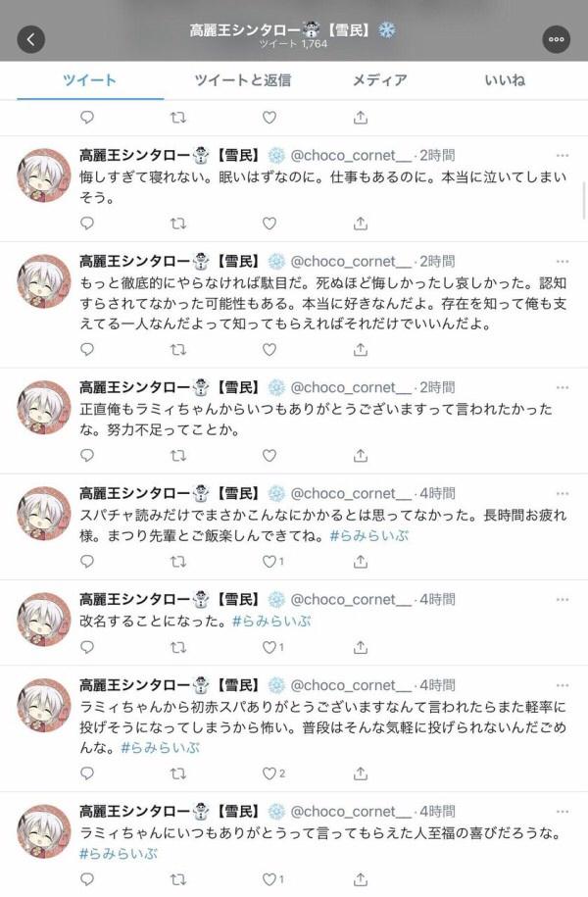Screen dimensions: 588x897
Task: Expand options for the 正直俺も tweet
Action: (563, 388)
